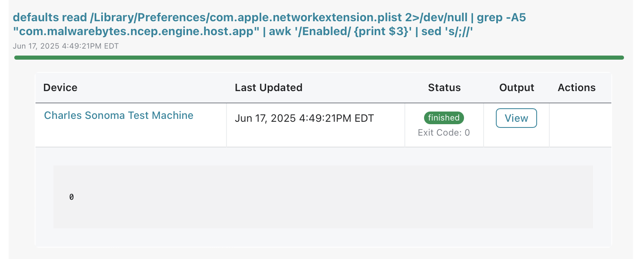Screen dimensions: 644x259
Task: Select the Last Updated column header
Action: 269,87
